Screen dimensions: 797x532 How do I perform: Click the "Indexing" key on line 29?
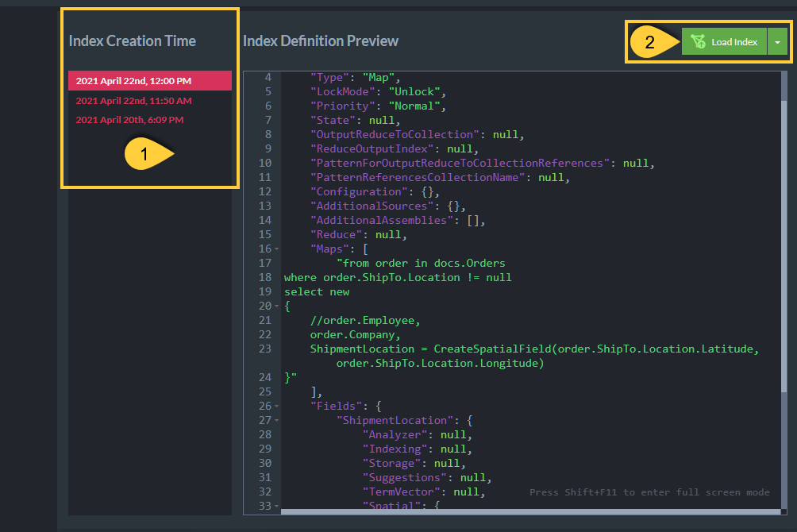(x=395, y=449)
